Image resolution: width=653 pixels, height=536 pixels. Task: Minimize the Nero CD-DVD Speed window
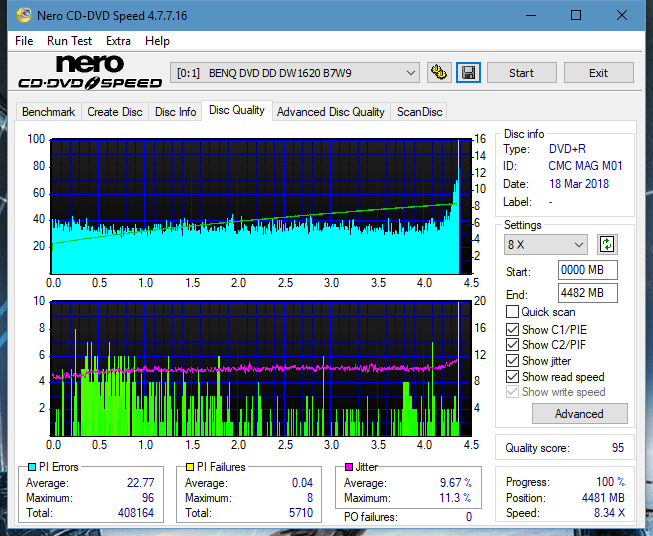531,15
